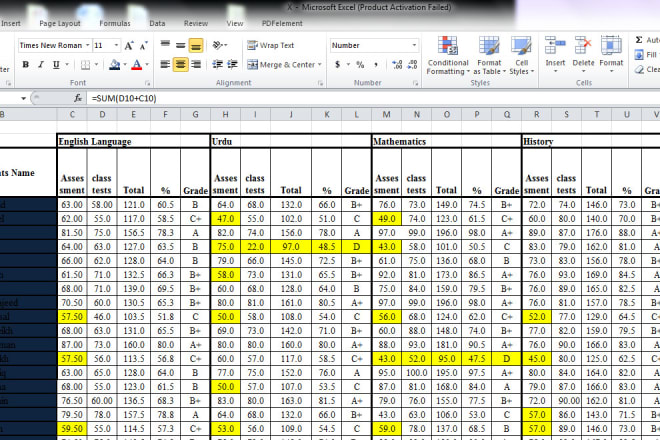
Task: Click the Wrap Text button
Action: [x=271, y=45]
